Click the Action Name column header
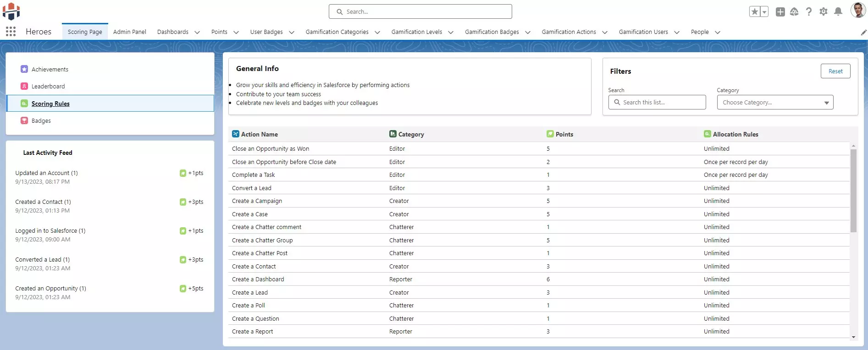This screenshot has height=350, width=868. pos(260,134)
